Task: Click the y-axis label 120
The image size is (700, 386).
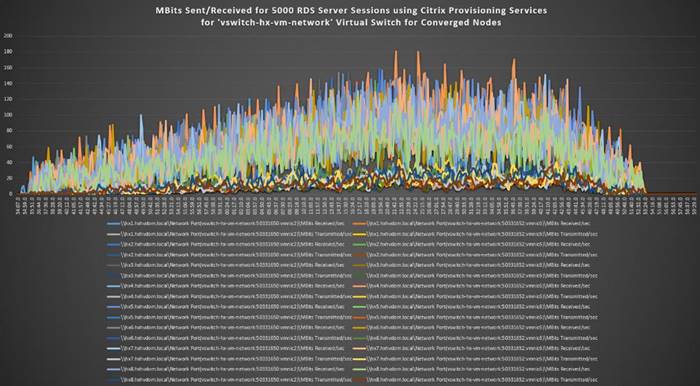Action: [x=8, y=99]
